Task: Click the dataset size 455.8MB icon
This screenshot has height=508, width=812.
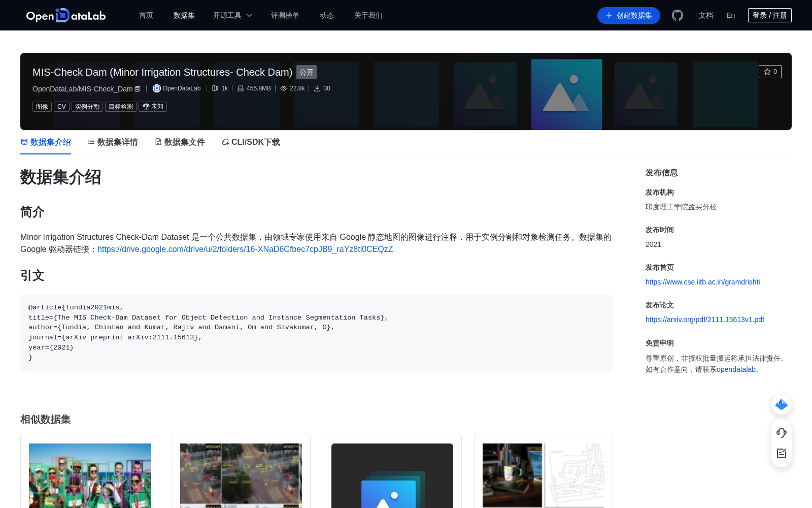Action: (241, 88)
